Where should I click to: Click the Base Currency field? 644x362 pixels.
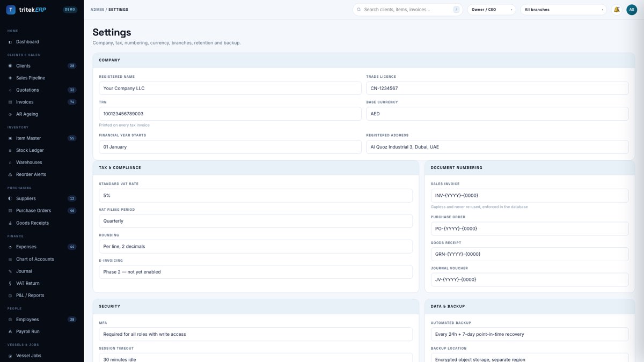[x=497, y=114]
